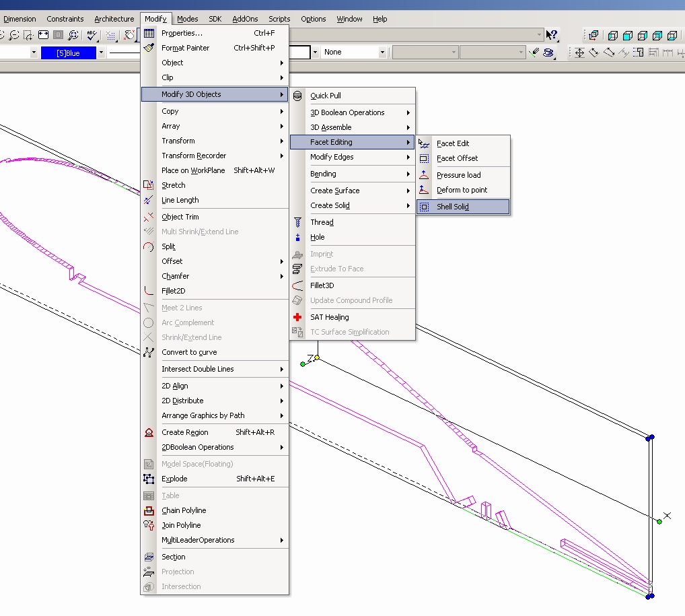Click the Quick Pull icon
685x616 pixels.
(x=297, y=96)
